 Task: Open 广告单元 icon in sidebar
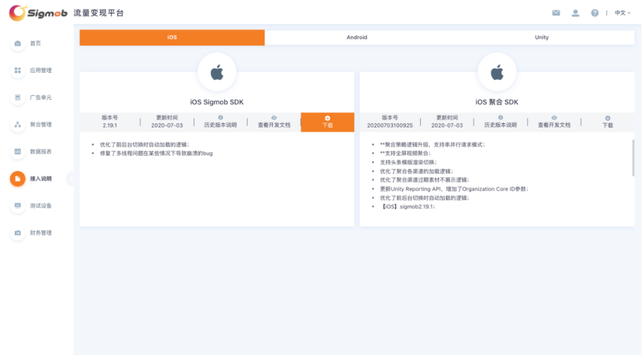(x=18, y=97)
